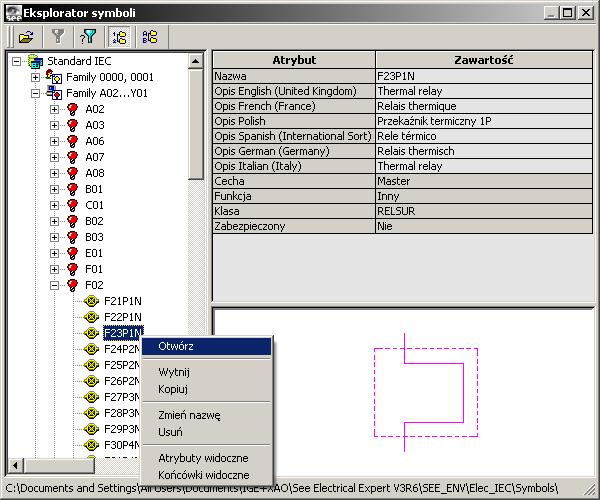600x500 pixels.
Task: Choose Atrybuty widoczne menu entry
Action: pyautogui.click(x=207, y=458)
